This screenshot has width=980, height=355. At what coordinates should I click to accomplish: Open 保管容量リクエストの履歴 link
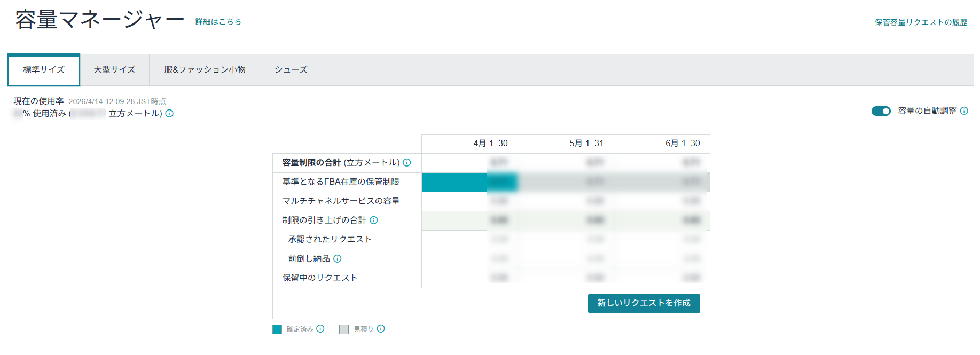921,22
